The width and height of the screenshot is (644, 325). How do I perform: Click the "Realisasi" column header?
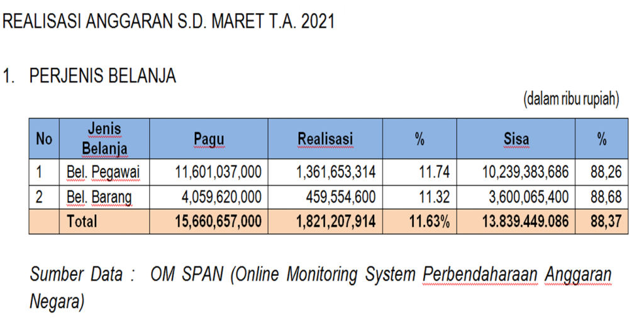[325, 139]
